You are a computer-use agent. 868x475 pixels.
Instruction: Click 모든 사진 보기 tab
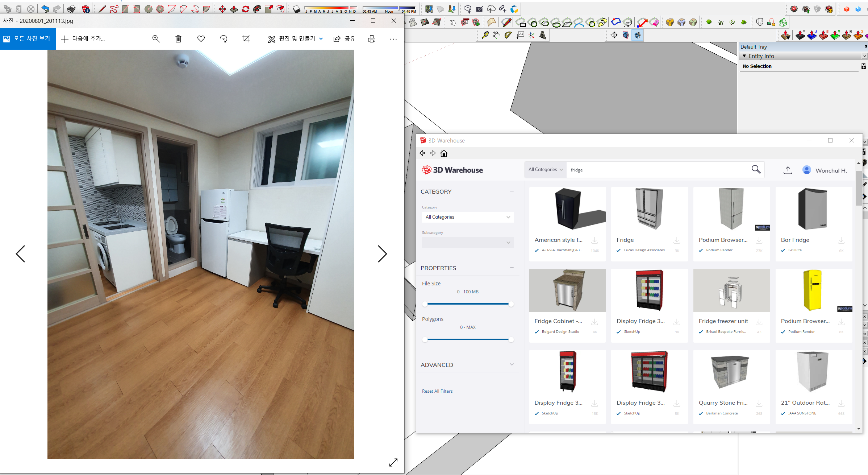point(28,39)
